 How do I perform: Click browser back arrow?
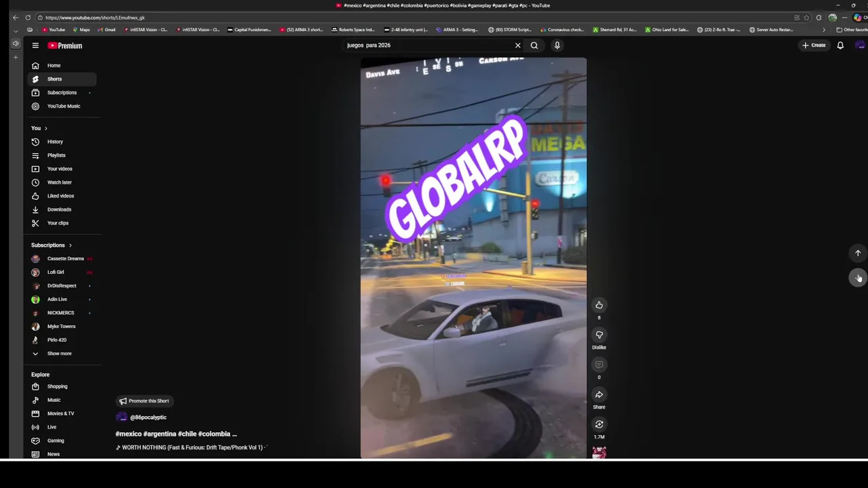point(16,18)
